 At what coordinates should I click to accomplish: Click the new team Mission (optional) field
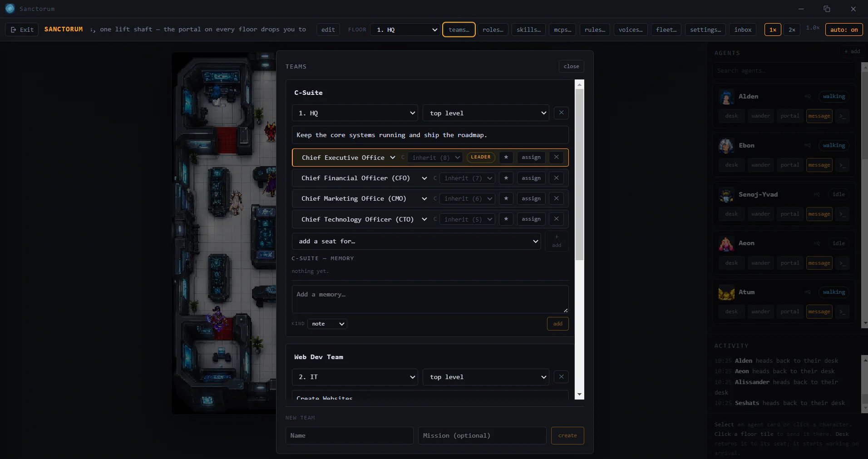pyautogui.click(x=482, y=435)
